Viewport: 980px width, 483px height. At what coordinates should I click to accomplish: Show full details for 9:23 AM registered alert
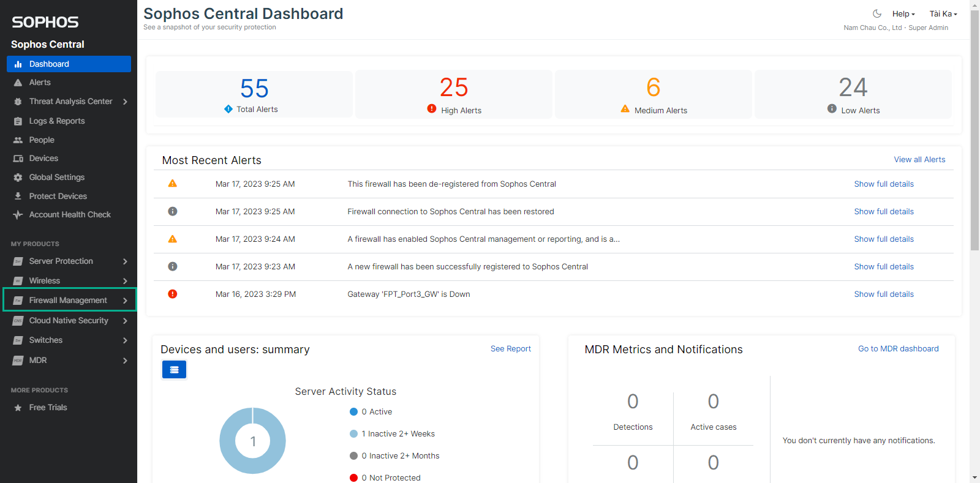[884, 266]
